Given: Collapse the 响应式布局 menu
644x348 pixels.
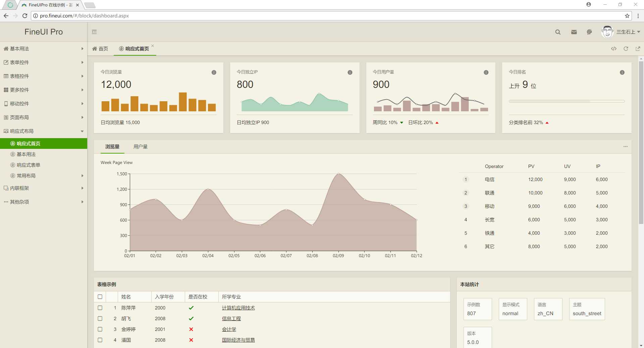Looking at the screenshot, I should click(x=44, y=131).
